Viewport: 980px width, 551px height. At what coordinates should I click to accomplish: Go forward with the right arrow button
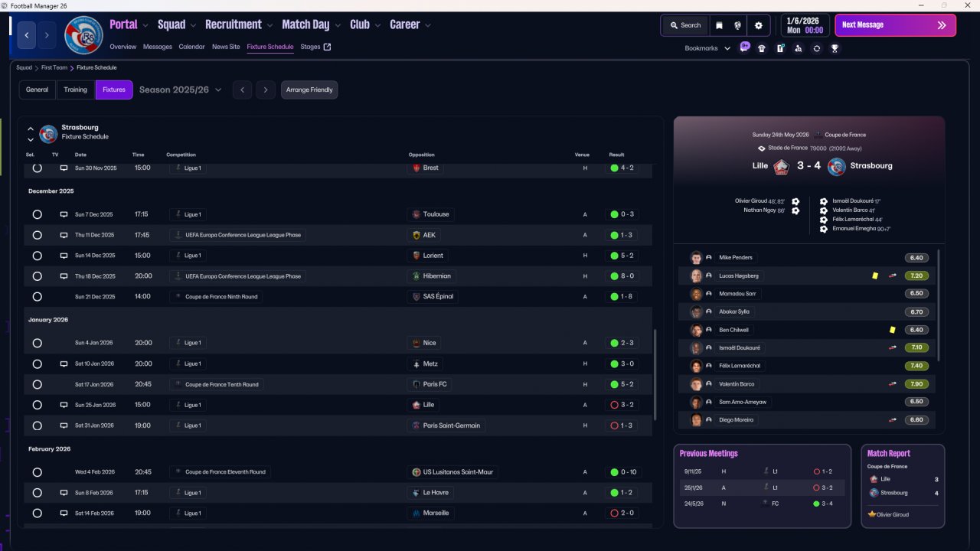47,35
